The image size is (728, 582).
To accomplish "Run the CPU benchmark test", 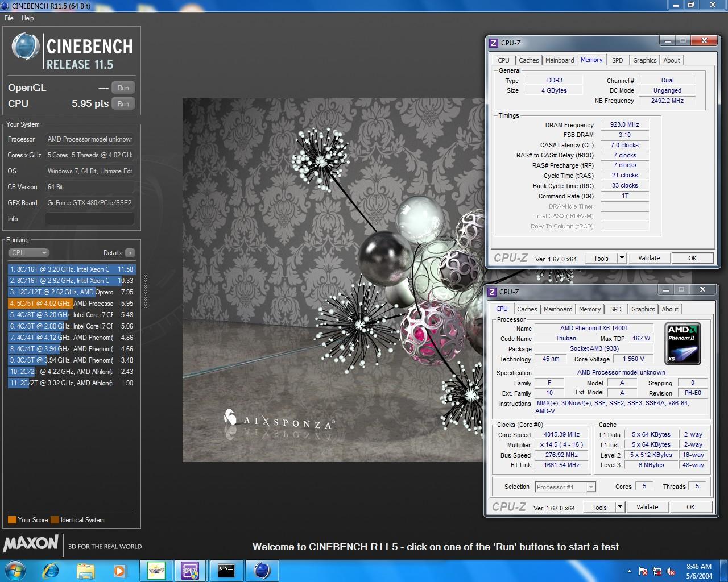I will (x=123, y=104).
